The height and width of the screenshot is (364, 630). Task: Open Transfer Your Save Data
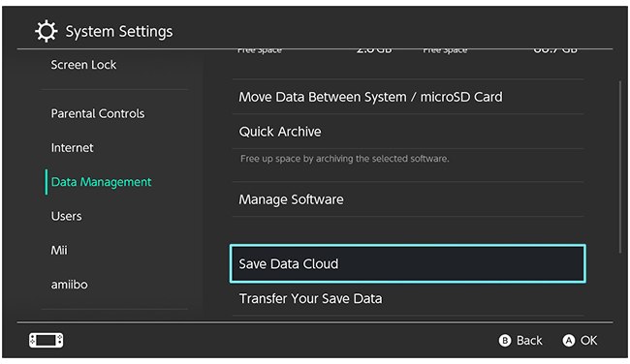click(407, 298)
